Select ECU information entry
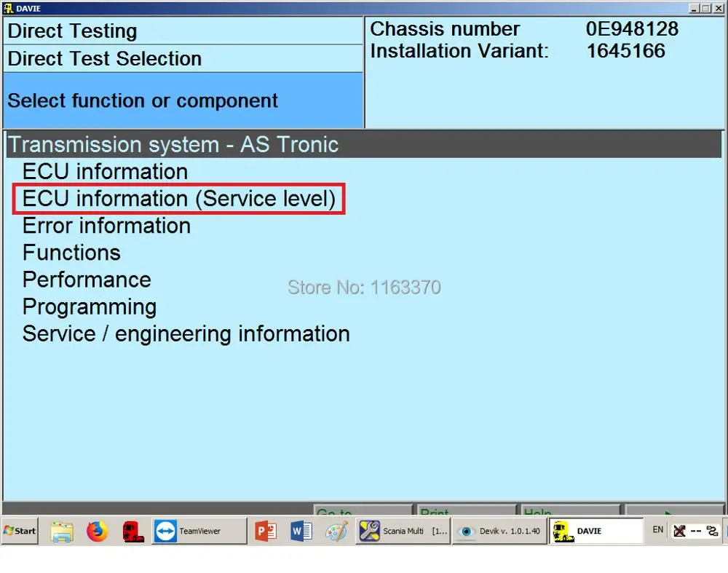 pyautogui.click(x=105, y=171)
